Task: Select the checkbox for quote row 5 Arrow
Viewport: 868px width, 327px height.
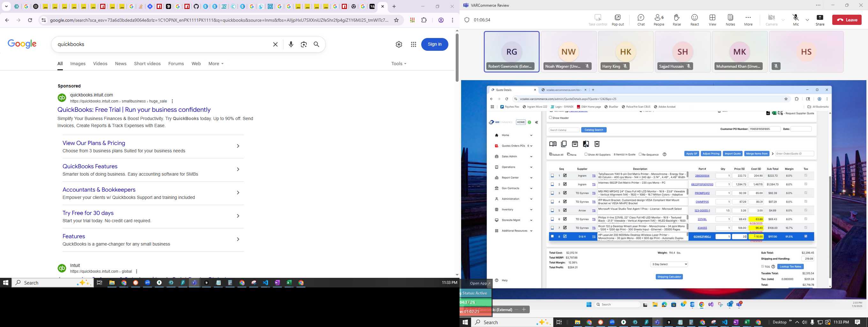Action: click(552, 210)
